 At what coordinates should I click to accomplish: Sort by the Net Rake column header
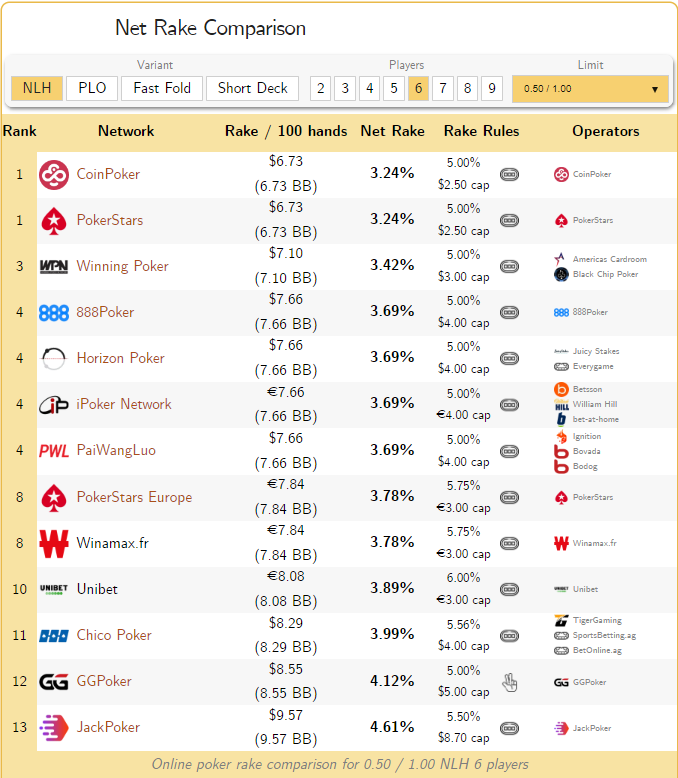click(x=392, y=131)
